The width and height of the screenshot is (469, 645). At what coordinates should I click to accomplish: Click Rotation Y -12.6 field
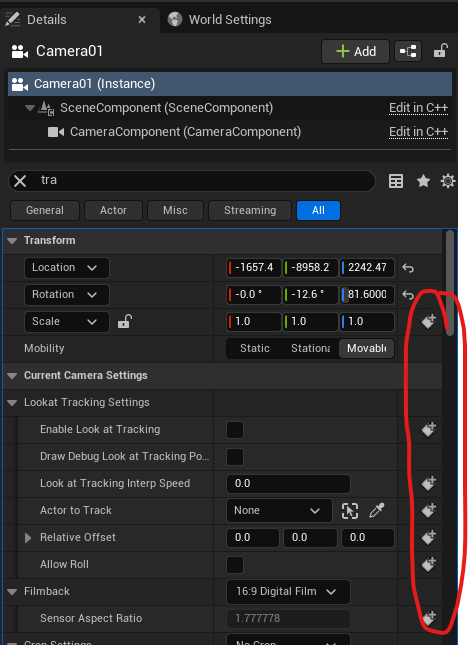pos(311,295)
